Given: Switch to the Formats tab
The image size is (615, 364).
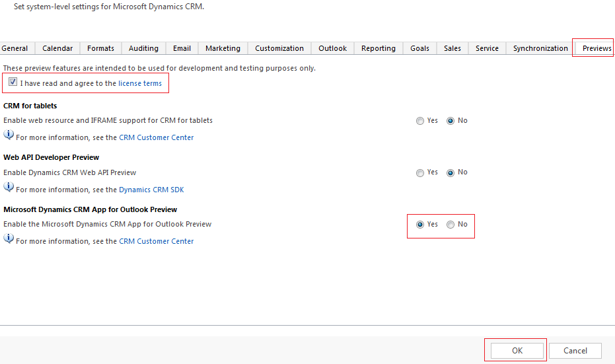Looking at the screenshot, I should tap(101, 48).
